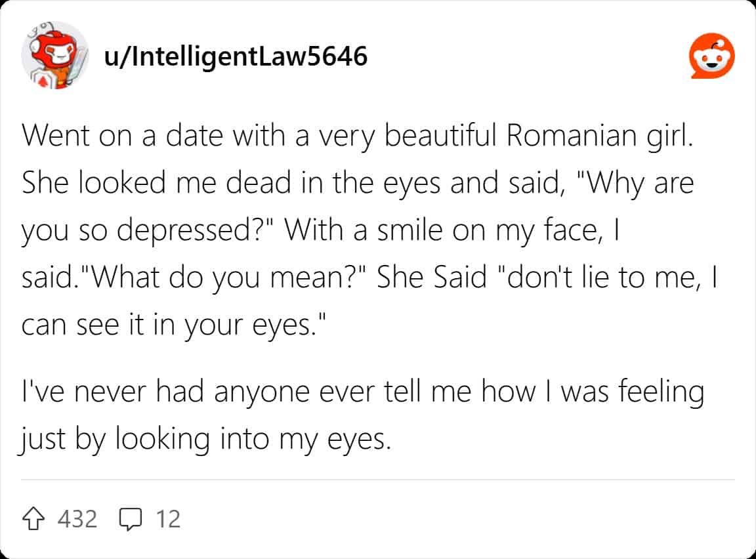Click the line starting said."What do you mean?"
756x559 pixels.
[370, 278]
